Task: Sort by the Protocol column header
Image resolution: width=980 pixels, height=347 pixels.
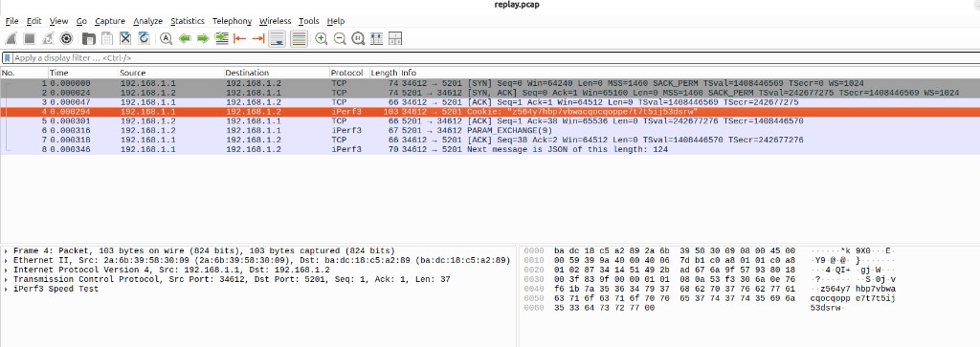Action: 349,73
